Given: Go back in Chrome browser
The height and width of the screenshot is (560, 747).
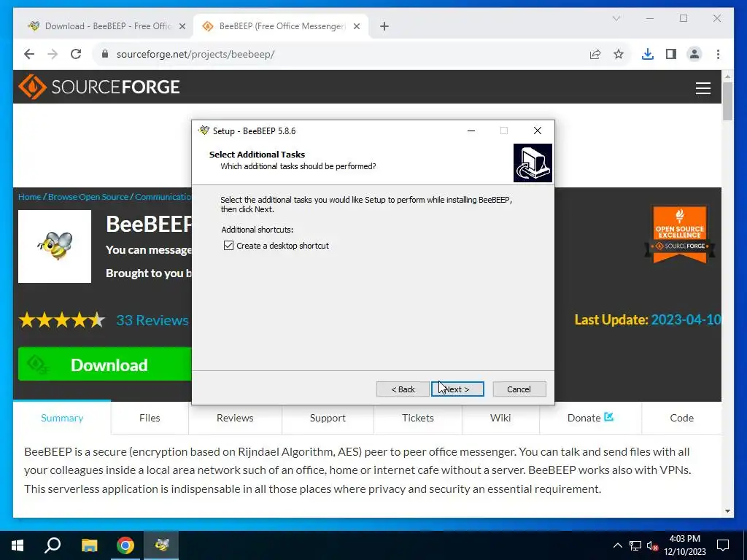Looking at the screenshot, I should coord(29,54).
